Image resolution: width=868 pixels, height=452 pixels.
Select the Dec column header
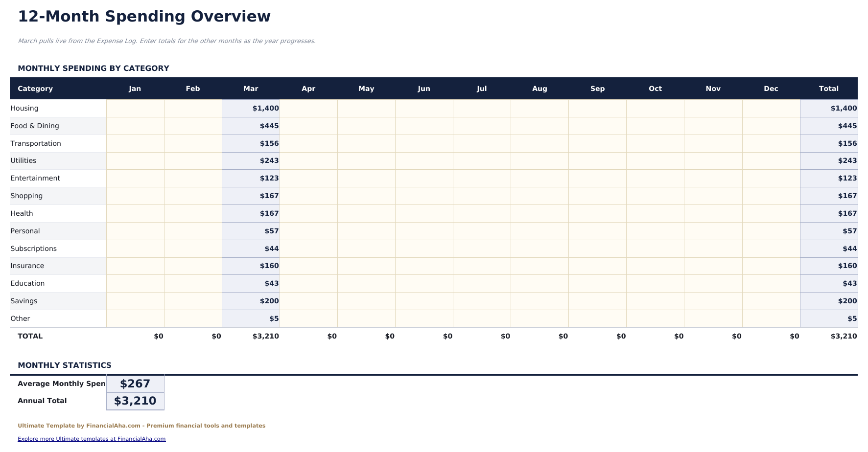tap(771, 89)
